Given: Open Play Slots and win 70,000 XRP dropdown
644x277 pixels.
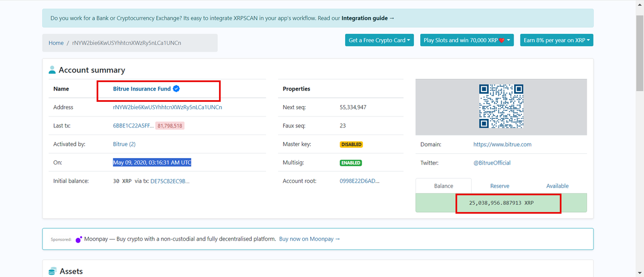Looking at the screenshot, I should pos(467,40).
